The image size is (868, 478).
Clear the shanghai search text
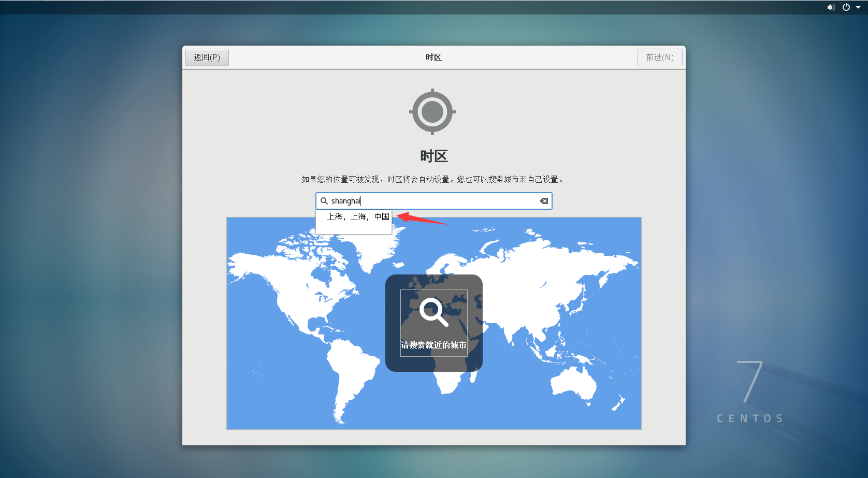tap(544, 201)
